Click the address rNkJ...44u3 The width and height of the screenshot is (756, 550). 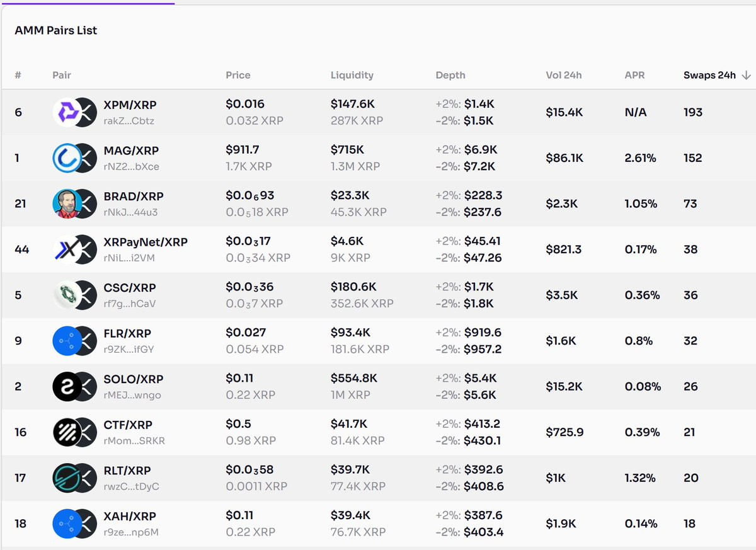coord(130,212)
